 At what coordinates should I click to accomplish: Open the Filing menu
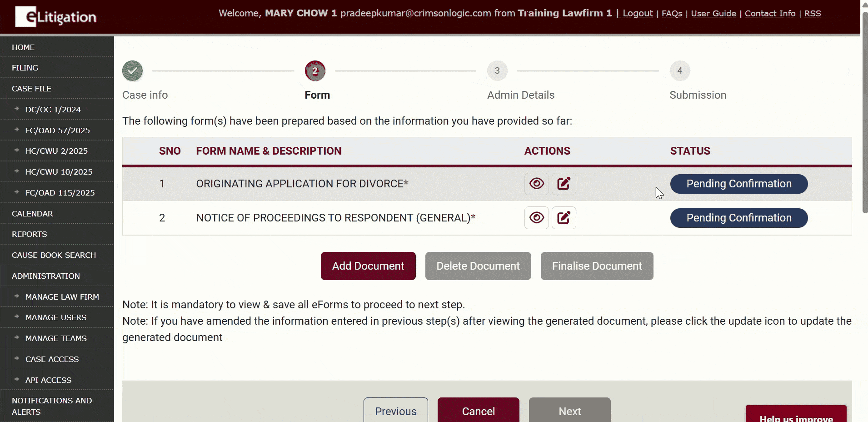(25, 68)
